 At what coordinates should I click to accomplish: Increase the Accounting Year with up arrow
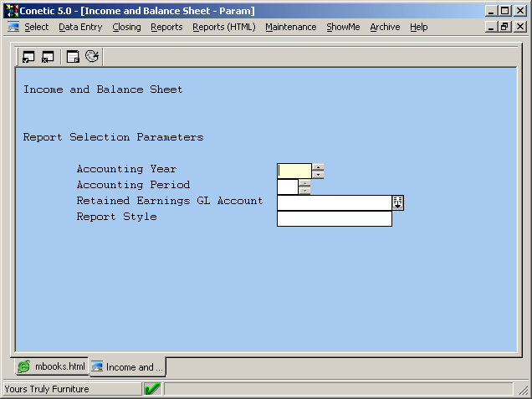coord(318,167)
